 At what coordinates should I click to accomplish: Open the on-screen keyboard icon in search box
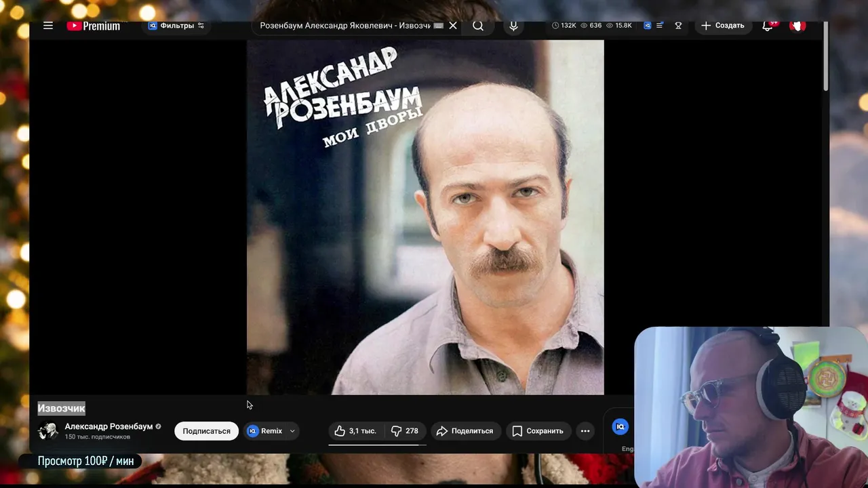coord(438,26)
